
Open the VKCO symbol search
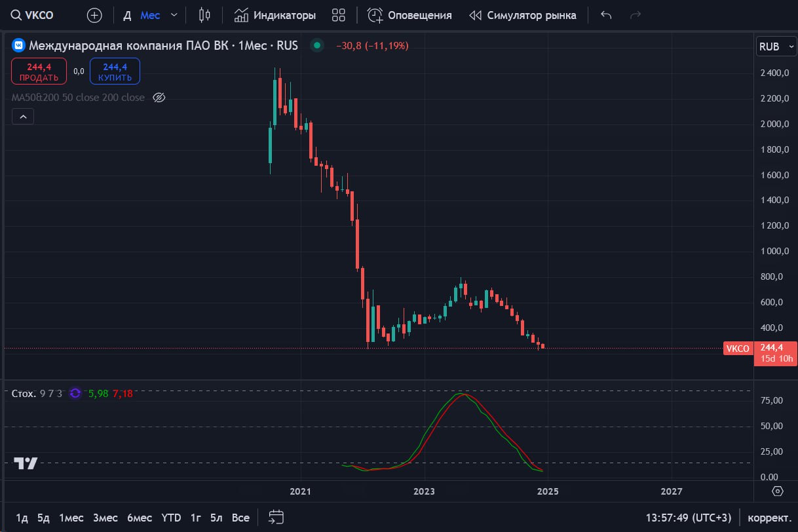(33, 15)
